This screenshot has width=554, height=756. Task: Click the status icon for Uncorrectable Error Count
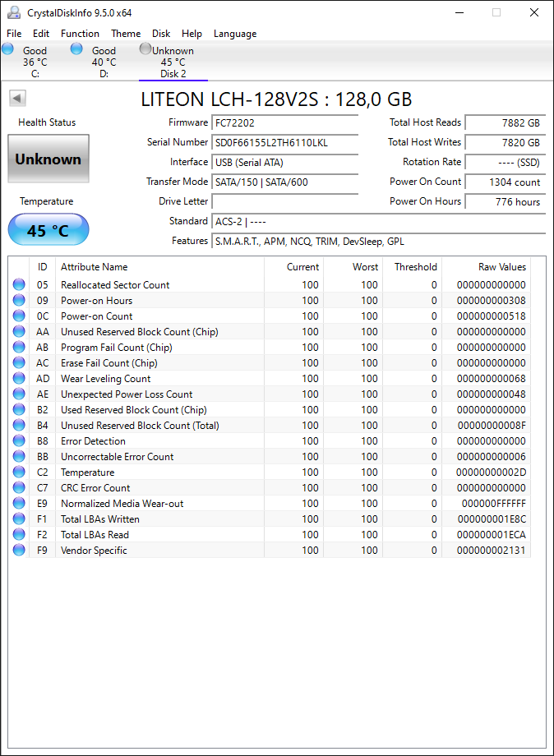19,456
